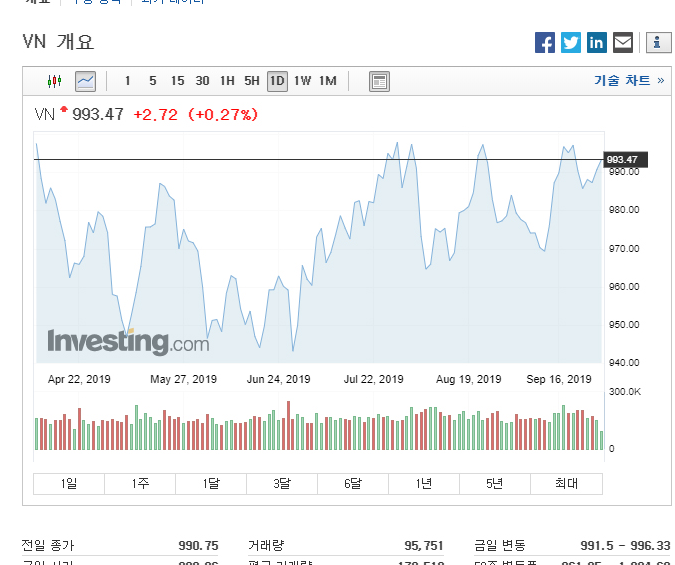
Task: Click the 전일 종가 value 990.75
Action: pos(198,546)
